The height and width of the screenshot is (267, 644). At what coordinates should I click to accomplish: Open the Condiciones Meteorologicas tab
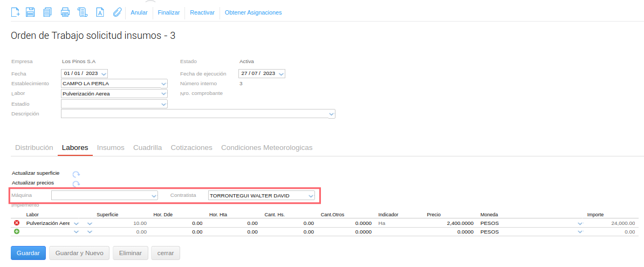266,148
